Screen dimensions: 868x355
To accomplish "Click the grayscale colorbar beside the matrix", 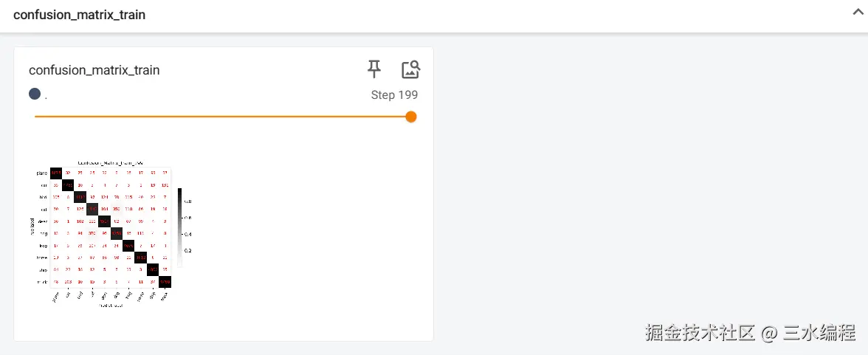I will click(179, 227).
